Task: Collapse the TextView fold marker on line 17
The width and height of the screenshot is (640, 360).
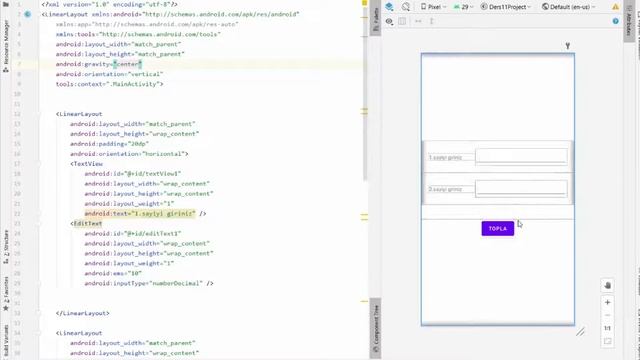Action: click(x=38, y=164)
